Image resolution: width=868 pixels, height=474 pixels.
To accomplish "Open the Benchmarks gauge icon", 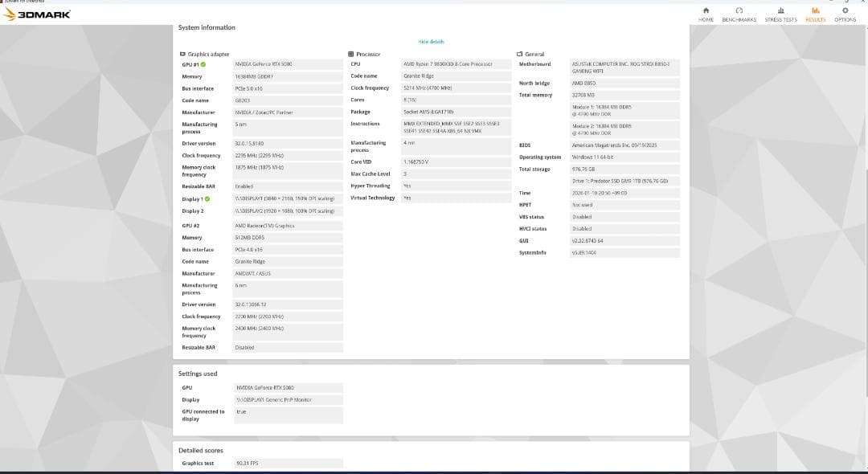I will tap(739, 10).
